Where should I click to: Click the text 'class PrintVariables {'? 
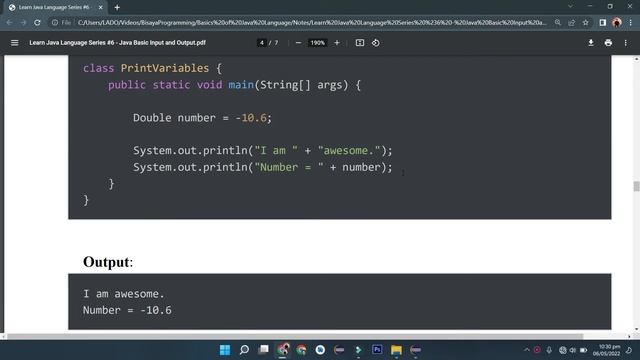[x=153, y=68]
